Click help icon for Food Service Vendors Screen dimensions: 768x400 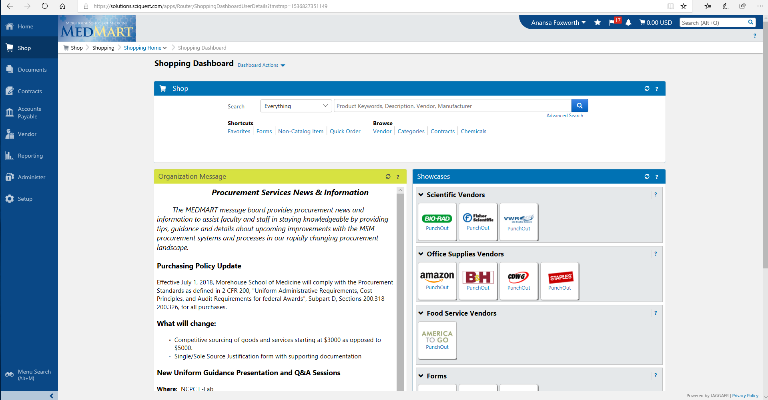(655, 313)
